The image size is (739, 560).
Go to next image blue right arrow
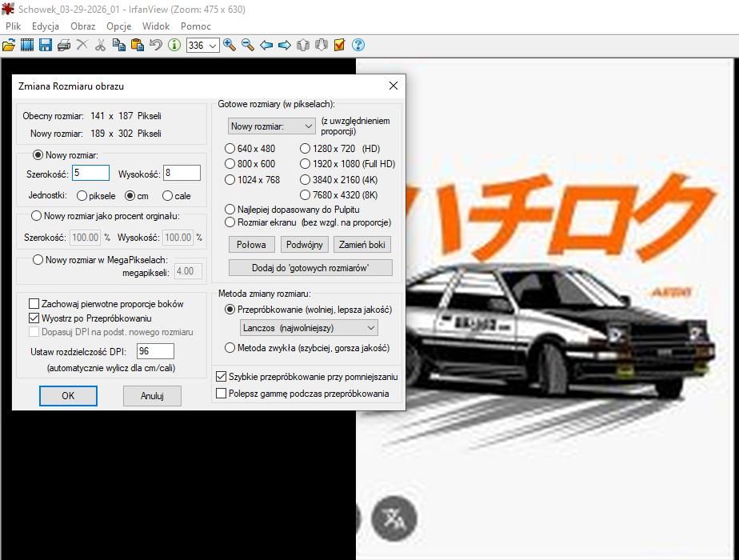click(285, 46)
